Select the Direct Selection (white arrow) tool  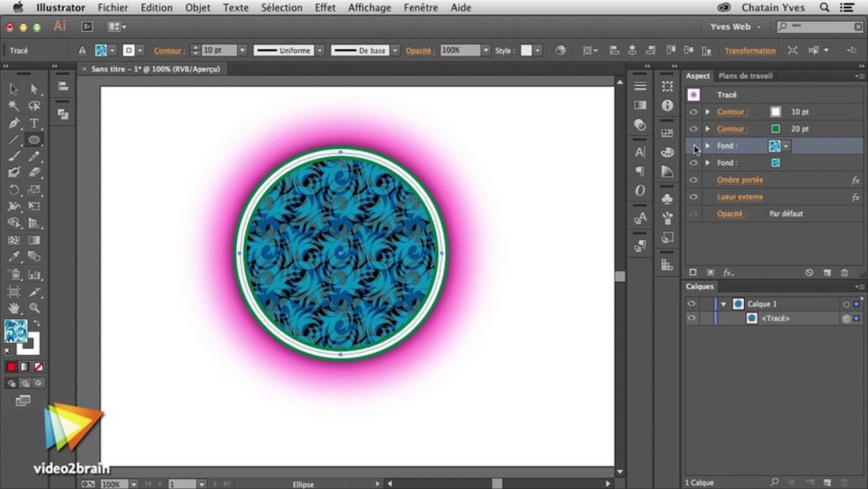tap(34, 89)
